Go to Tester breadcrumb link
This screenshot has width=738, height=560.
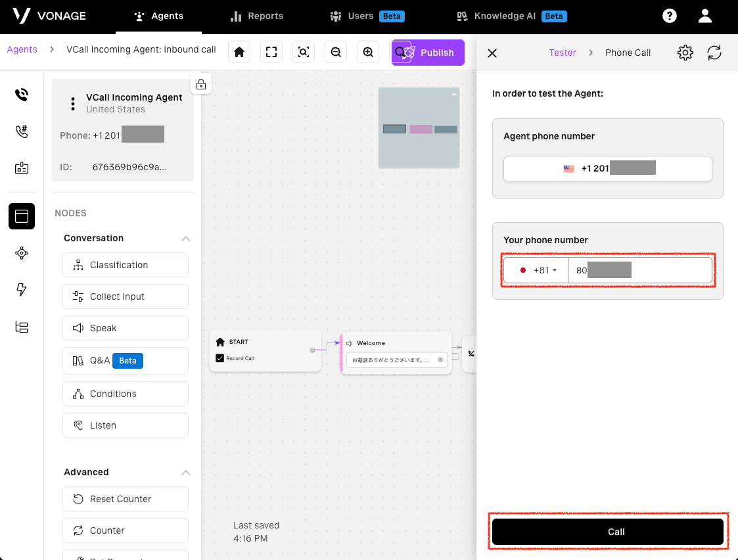(562, 53)
